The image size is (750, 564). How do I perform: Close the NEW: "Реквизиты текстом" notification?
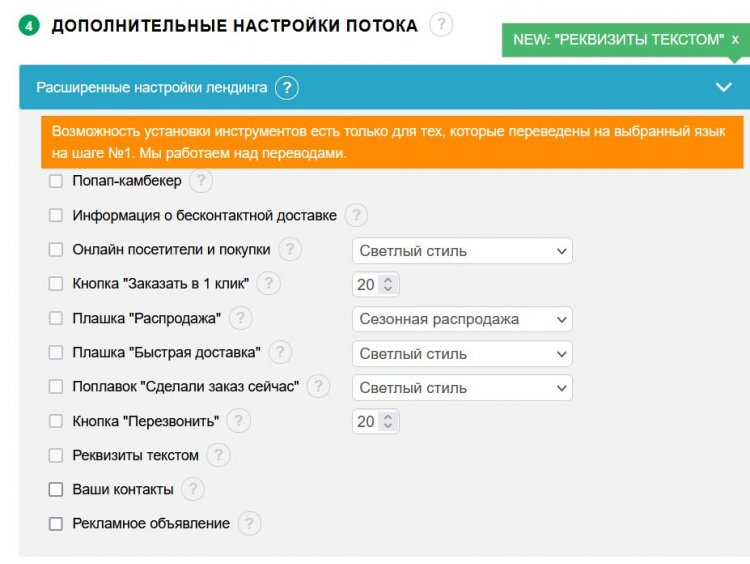pyautogui.click(x=735, y=40)
